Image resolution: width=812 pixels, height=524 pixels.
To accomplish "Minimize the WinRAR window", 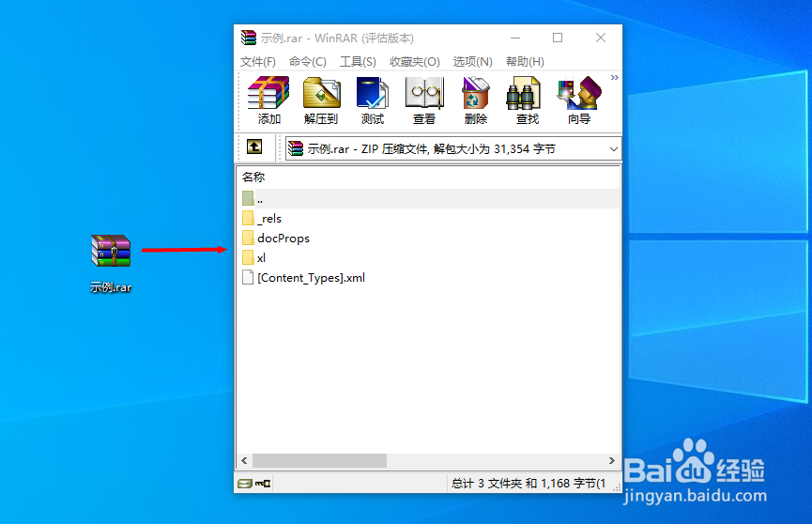I will (515, 38).
